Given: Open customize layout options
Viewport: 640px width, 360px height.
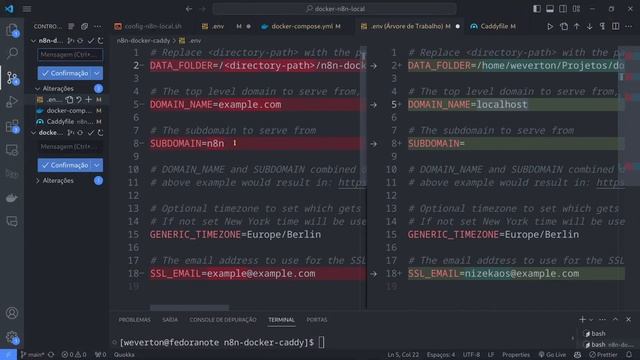Looking at the screenshot, I should [576, 9].
